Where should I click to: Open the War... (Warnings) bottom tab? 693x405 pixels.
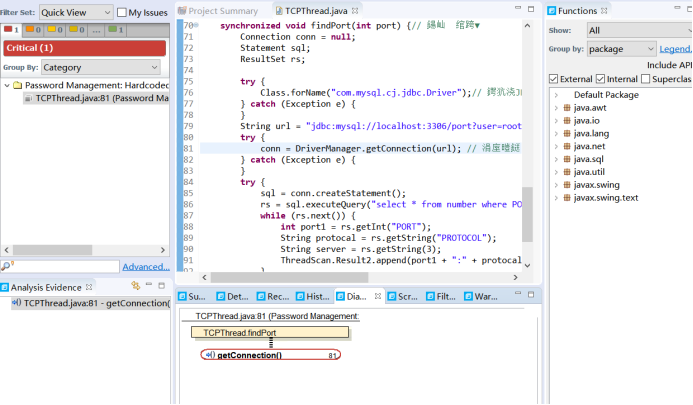coord(481,297)
